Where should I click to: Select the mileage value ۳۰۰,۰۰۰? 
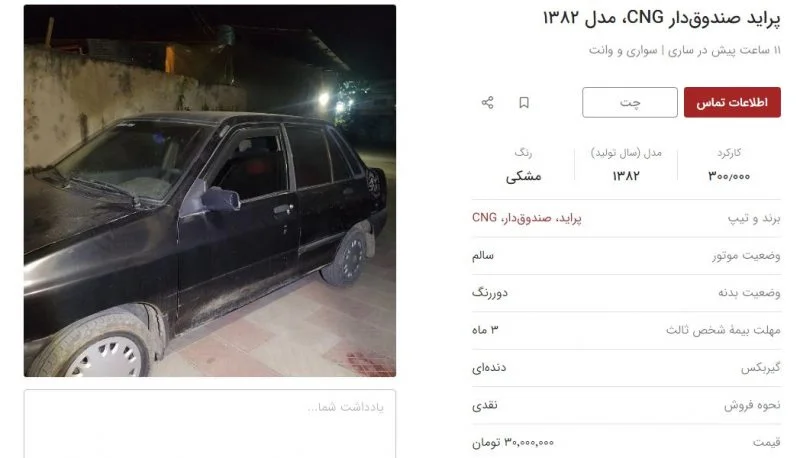click(729, 176)
